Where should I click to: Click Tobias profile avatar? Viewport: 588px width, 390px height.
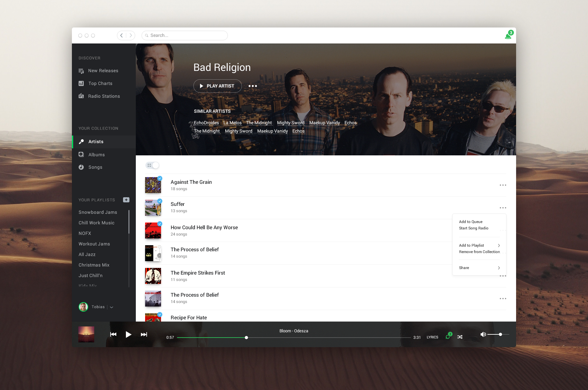83,307
